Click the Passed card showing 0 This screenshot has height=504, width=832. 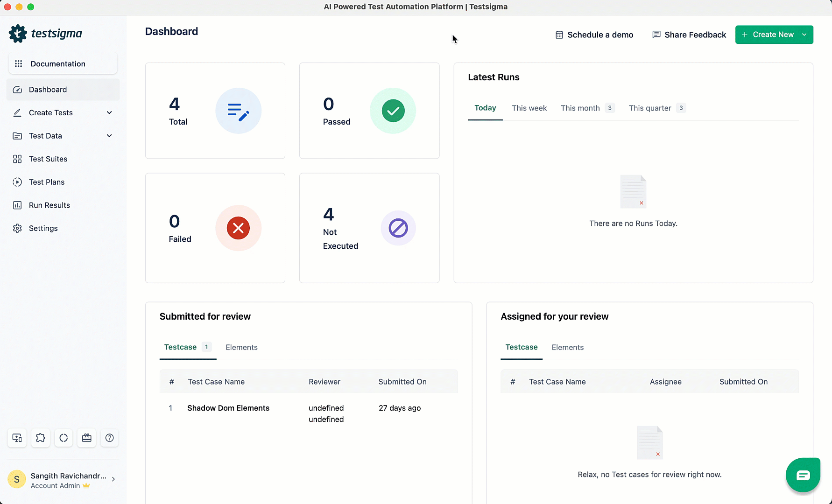pyautogui.click(x=369, y=111)
